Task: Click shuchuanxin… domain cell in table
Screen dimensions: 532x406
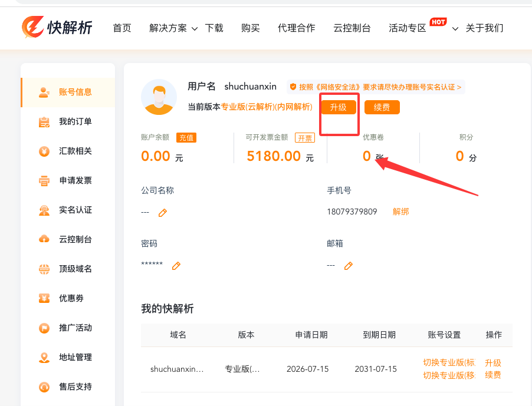Action: click(177, 369)
